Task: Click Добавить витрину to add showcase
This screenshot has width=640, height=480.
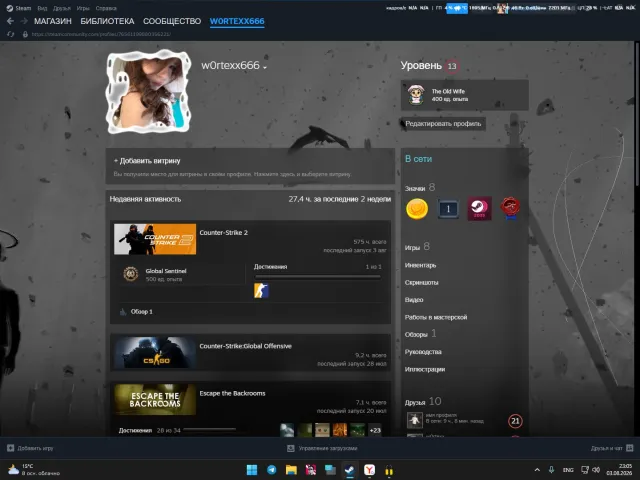Action: coord(147,161)
